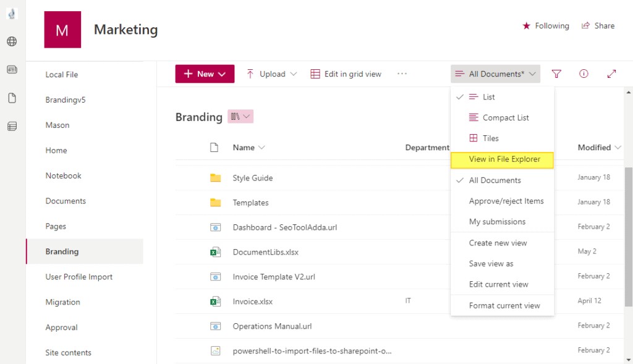Click the Excel icon beside DocumentLibs.xlsx
This screenshot has width=633, height=364.
pos(215,252)
